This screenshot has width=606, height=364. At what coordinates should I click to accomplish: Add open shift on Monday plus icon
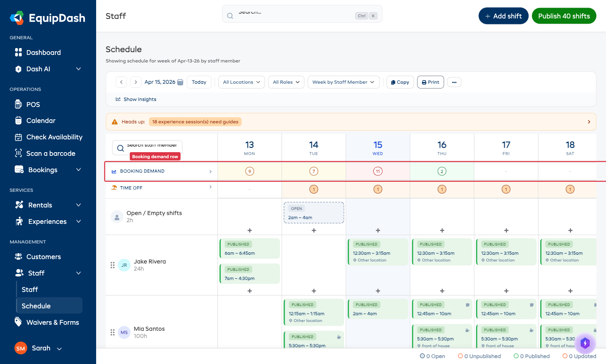click(x=250, y=230)
